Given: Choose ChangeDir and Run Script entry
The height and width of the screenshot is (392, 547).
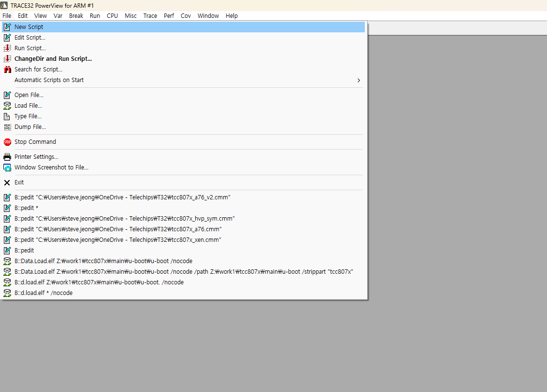Looking at the screenshot, I should pyautogui.click(x=53, y=59).
